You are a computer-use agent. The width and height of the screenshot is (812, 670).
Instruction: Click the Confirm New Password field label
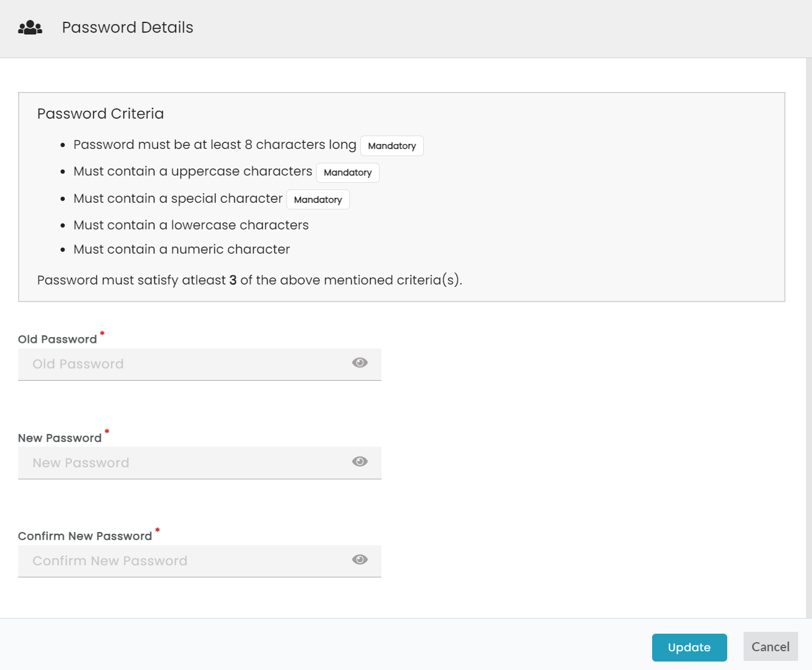(x=85, y=536)
